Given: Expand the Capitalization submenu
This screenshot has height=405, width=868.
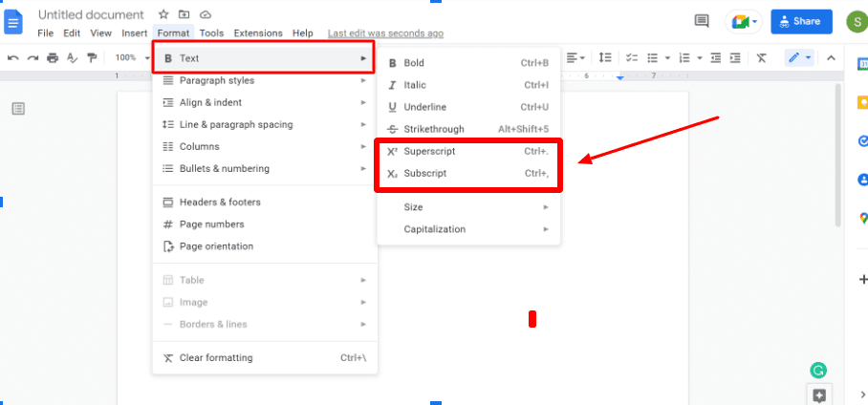Looking at the screenshot, I should point(468,229).
